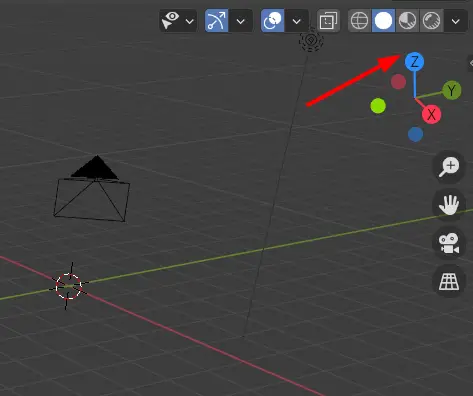Open selectability and visibility dropdown arrow
Viewport: 473px width, 396px height.
(190, 21)
